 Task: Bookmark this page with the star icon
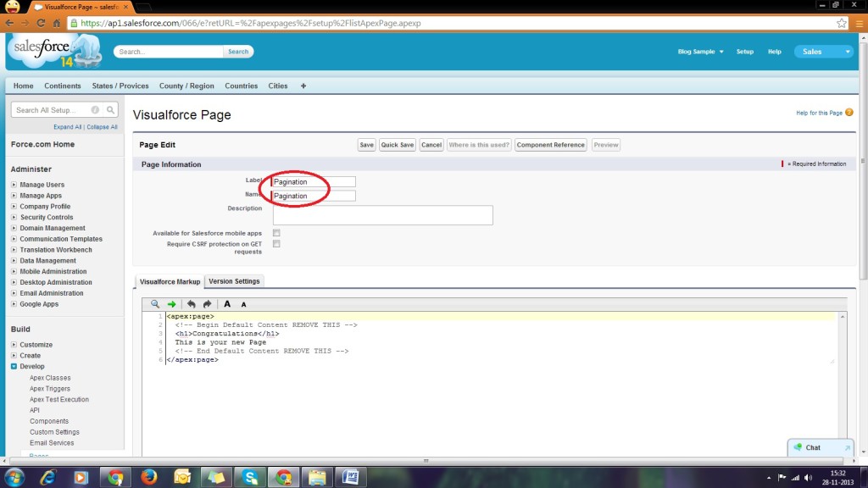point(842,23)
